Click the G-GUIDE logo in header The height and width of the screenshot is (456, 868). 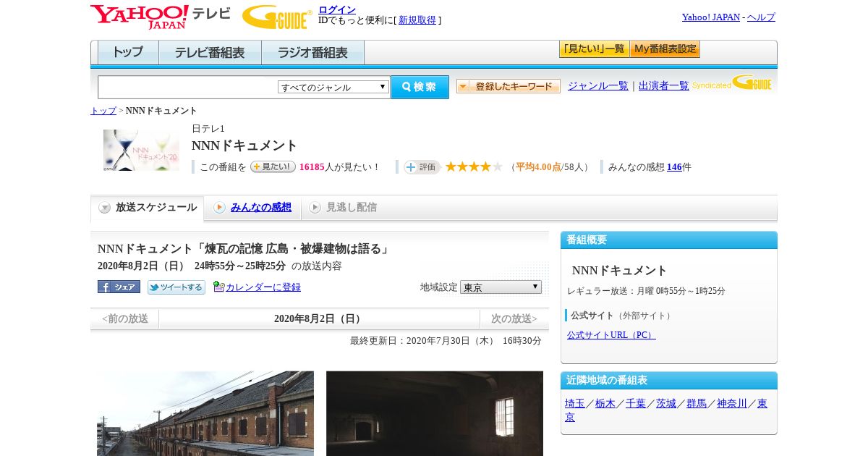pos(277,17)
